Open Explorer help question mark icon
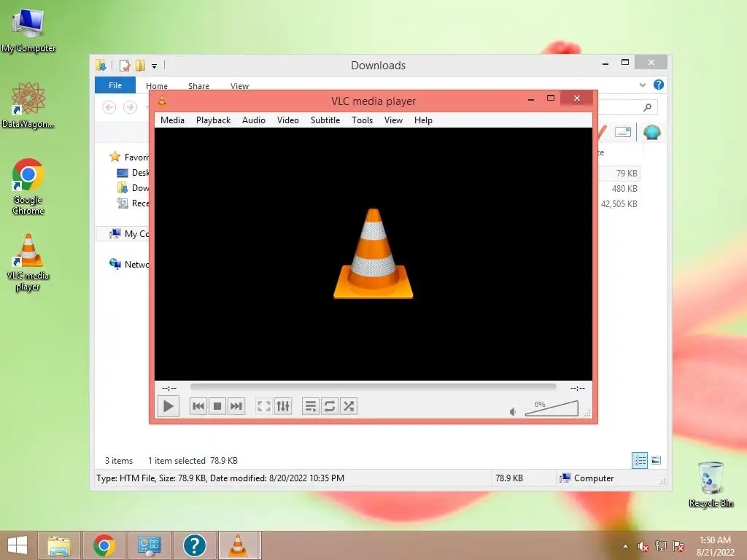Screen dimensions: 747x560 659,85
